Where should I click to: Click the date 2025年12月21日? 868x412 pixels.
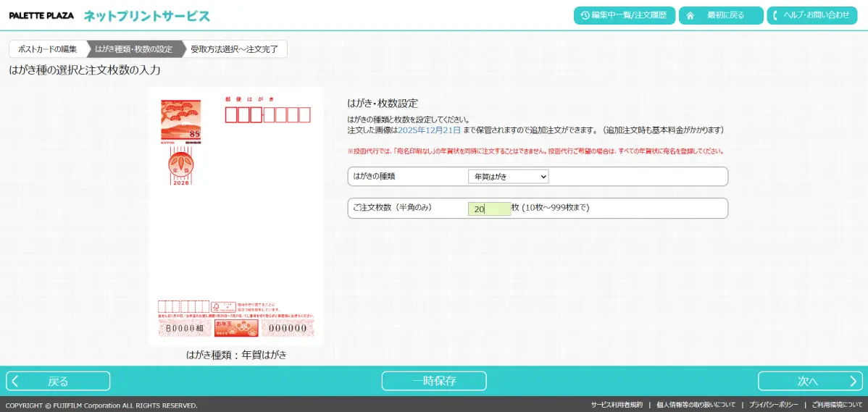tap(430, 130)
